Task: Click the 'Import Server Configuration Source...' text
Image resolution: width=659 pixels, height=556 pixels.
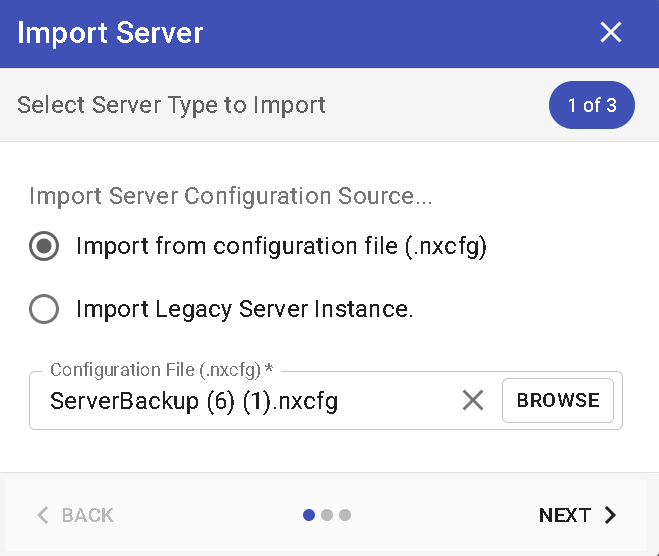Action: [x=230, y=196]
